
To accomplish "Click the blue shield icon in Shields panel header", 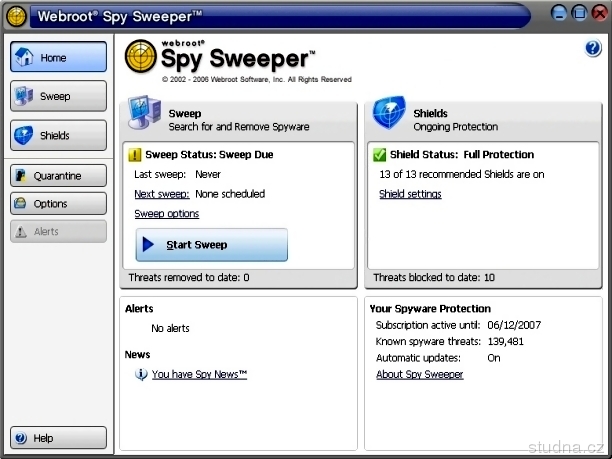I will pyautogui.click(x=389, y=112).
